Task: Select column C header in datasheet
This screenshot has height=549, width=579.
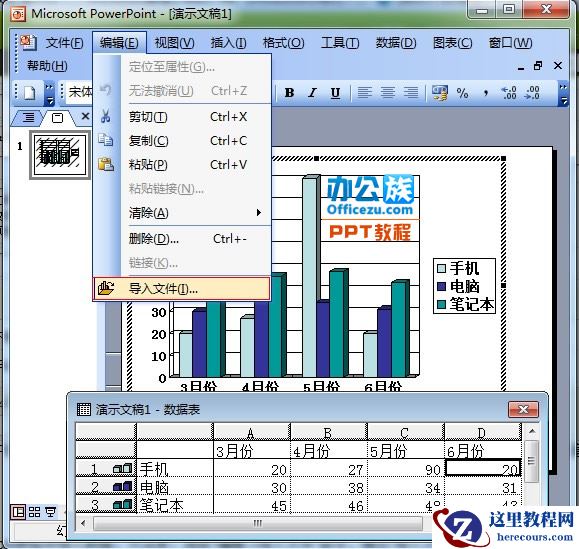Action: coord(405,432)
